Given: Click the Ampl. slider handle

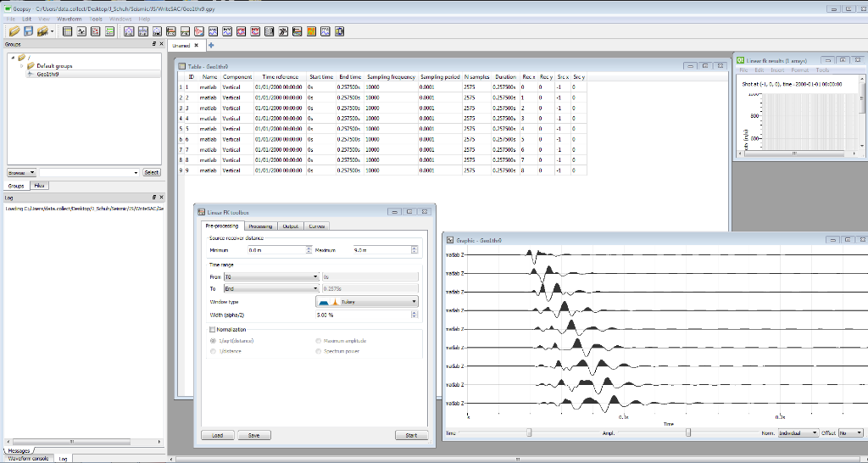Looking at the screenshot, I should 688,432.
